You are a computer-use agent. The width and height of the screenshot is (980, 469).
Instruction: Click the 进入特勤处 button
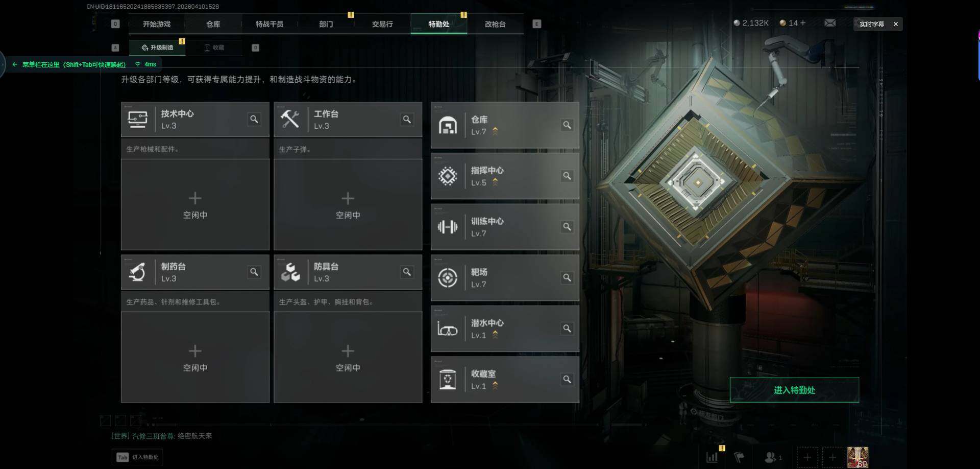point(794,390)
